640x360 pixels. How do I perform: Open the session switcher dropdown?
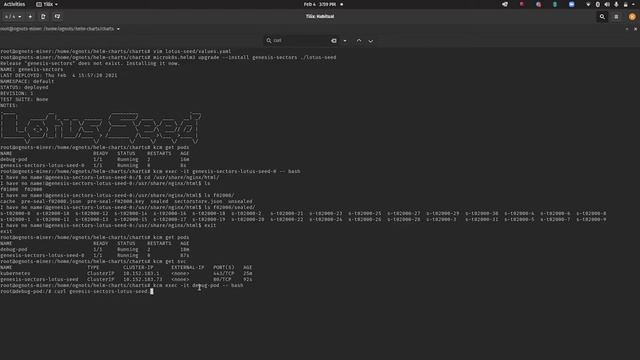(13, 17)
